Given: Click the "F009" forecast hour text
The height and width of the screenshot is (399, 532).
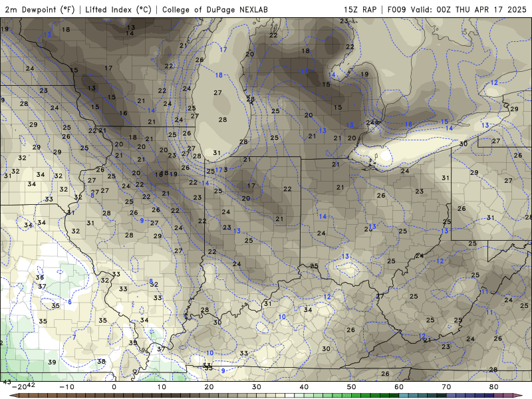Looking at the screenshot, I should coord(396,9).
